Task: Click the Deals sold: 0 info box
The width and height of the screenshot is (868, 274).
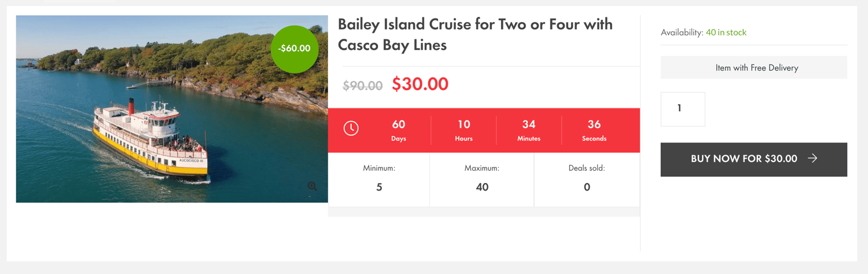Action: click(x=587, y=178)
